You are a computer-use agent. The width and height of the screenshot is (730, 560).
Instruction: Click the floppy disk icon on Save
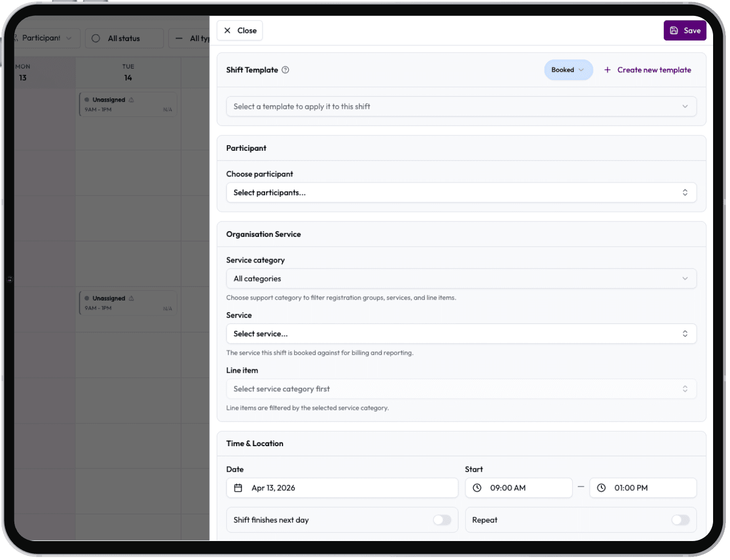(674, 31)
